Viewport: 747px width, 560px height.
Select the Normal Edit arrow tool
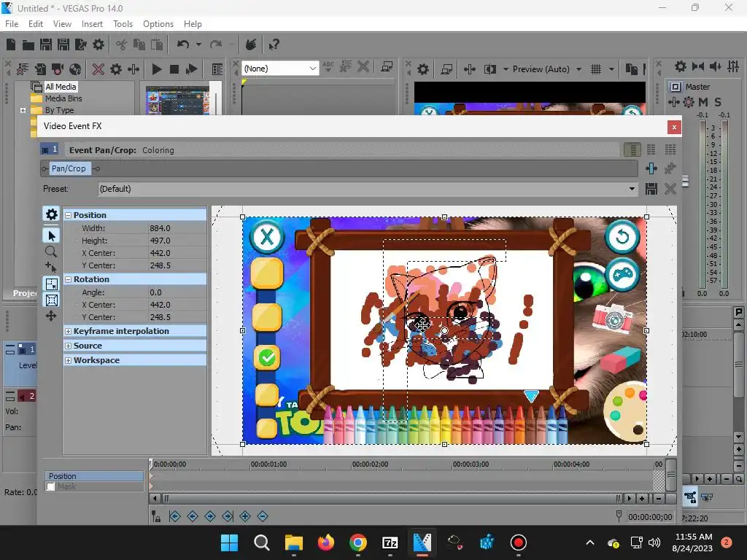tap(52, 236)
